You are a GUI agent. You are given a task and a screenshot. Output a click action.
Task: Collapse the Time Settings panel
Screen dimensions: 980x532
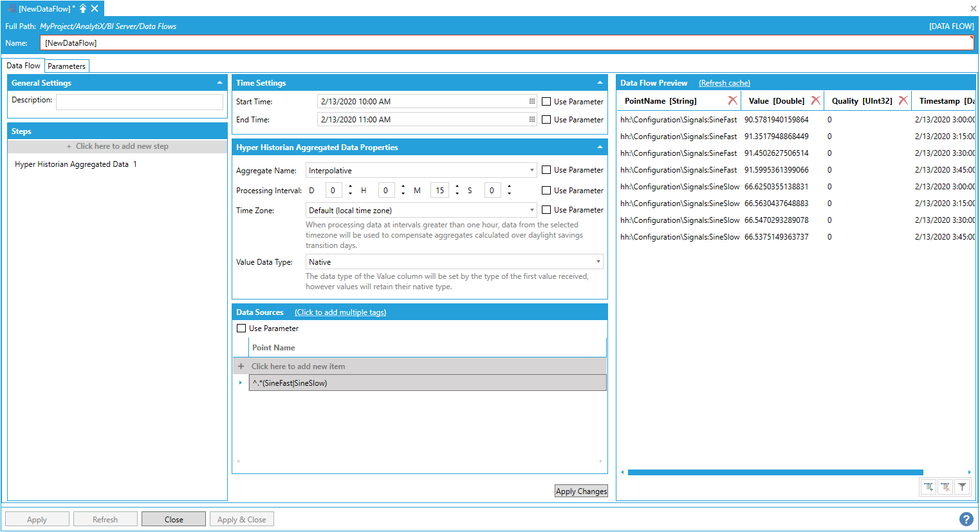[600, 83]
